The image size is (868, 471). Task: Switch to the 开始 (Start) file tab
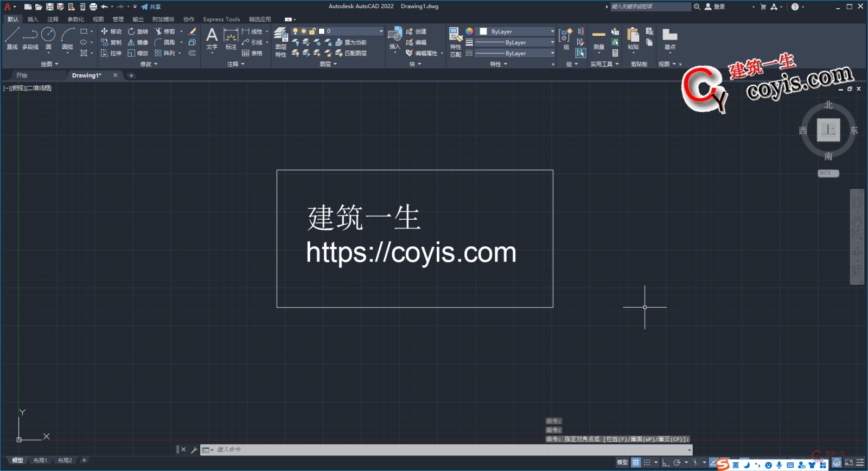22,75
